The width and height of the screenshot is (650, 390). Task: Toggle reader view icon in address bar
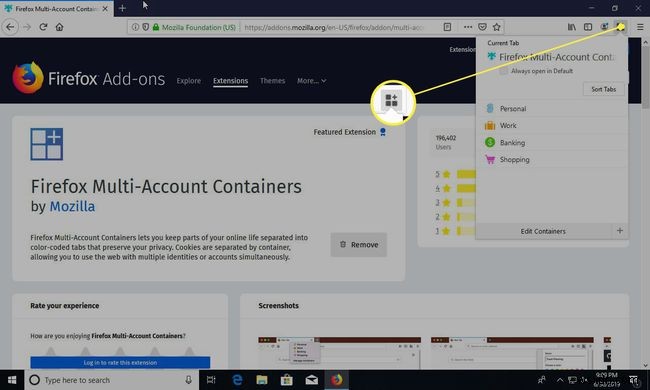[447, 27]
